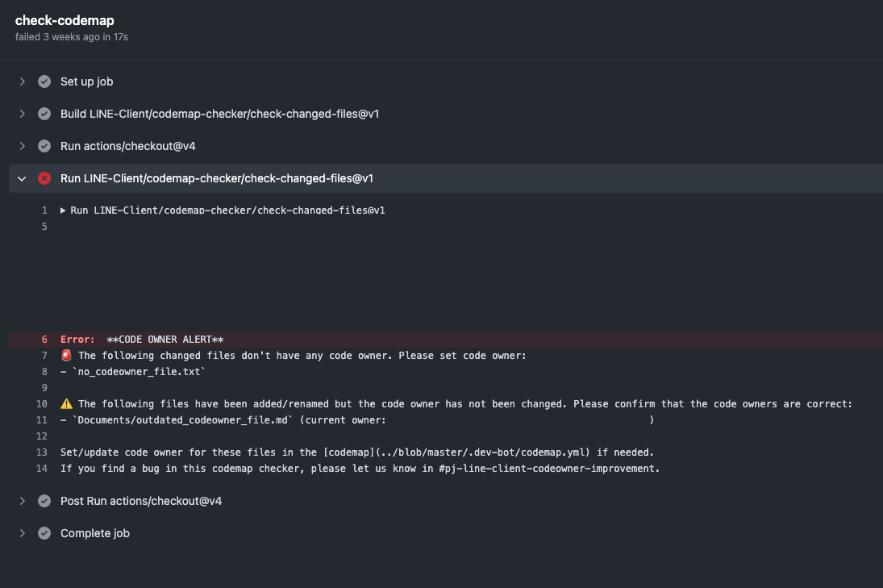This screenshot has width=883, height=588.
Task: Expand log group triangle on line 1
Action: (64, 211)
